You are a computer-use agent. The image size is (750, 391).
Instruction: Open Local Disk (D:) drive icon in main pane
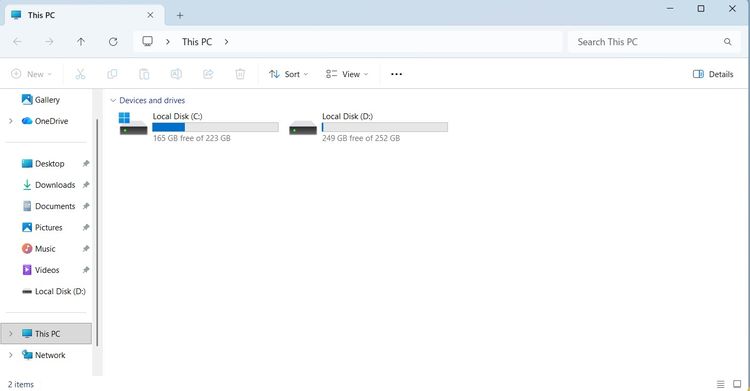point(303,128)
